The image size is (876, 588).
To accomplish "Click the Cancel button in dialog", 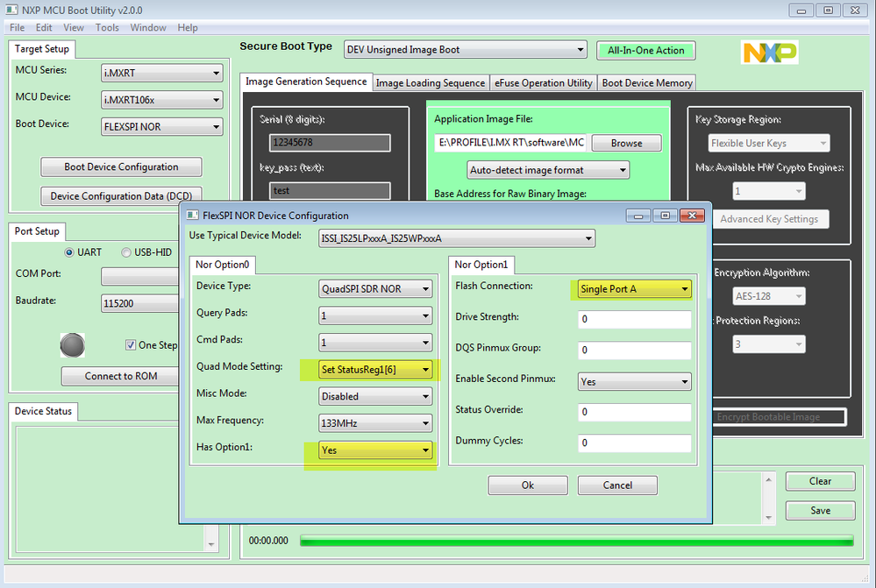I will tap(617, 485).
